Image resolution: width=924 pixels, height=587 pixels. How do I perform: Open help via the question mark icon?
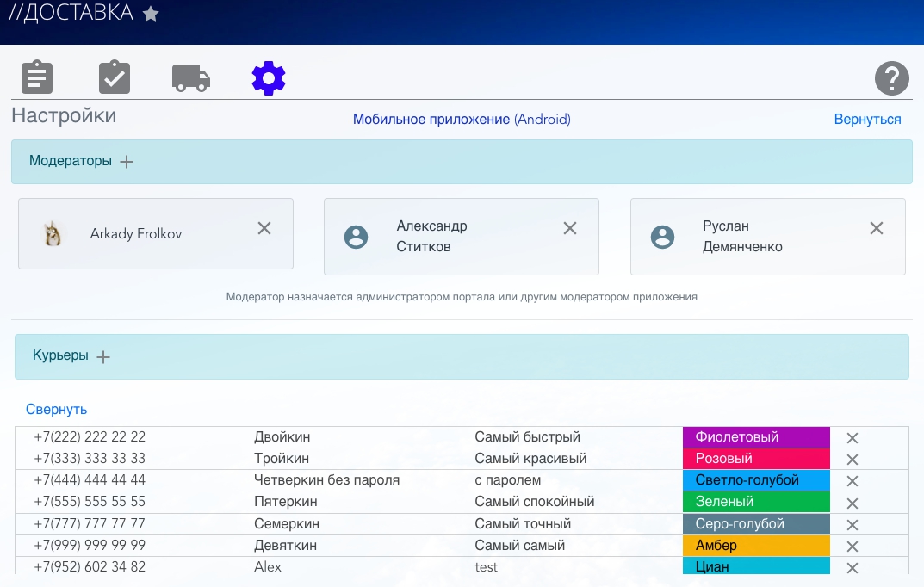(892, 78)
